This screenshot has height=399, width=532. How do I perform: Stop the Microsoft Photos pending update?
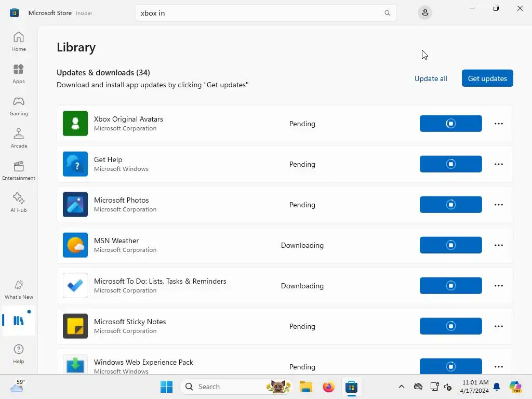pyautogui.click(x=450, y=205)
